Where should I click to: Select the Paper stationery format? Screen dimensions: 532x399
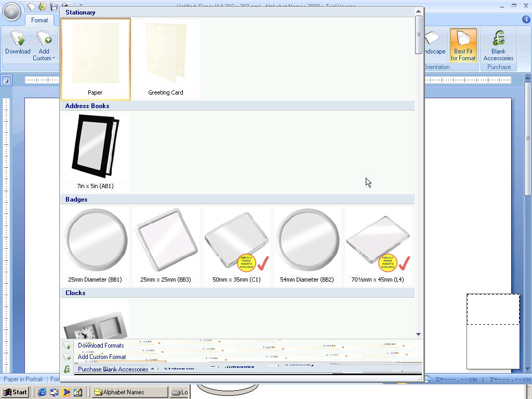tap(95, 59)
